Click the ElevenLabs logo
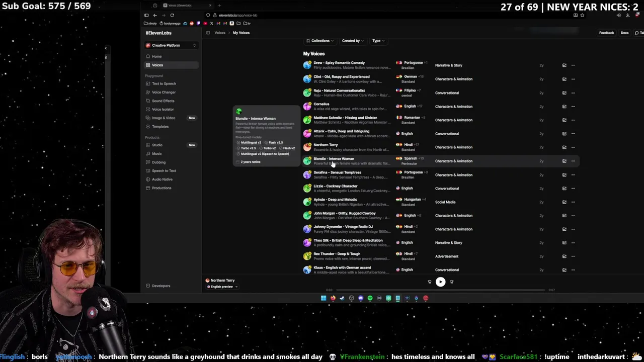Image resolution: width=644 pixels, height=362 pixels. (158, 33)
